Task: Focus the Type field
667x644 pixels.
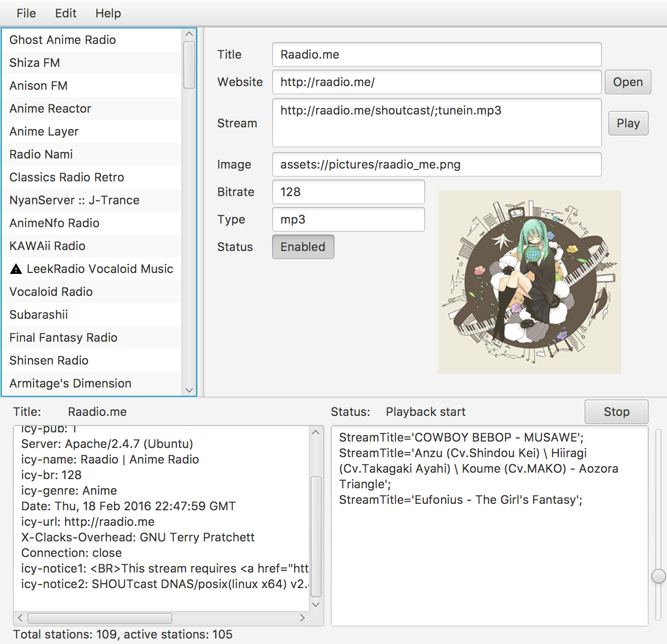Action: point(349,219)
